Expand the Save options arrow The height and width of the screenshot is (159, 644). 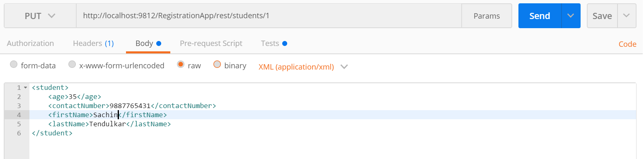(627, 16)
